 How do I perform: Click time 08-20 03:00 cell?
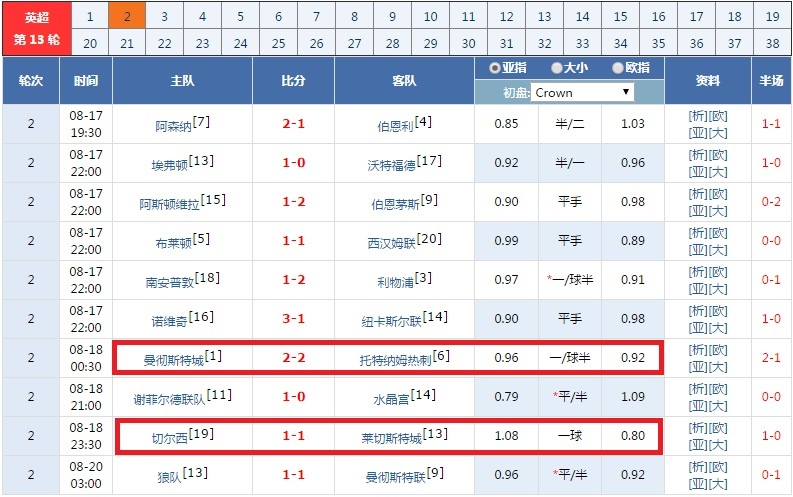click(86, 475)
